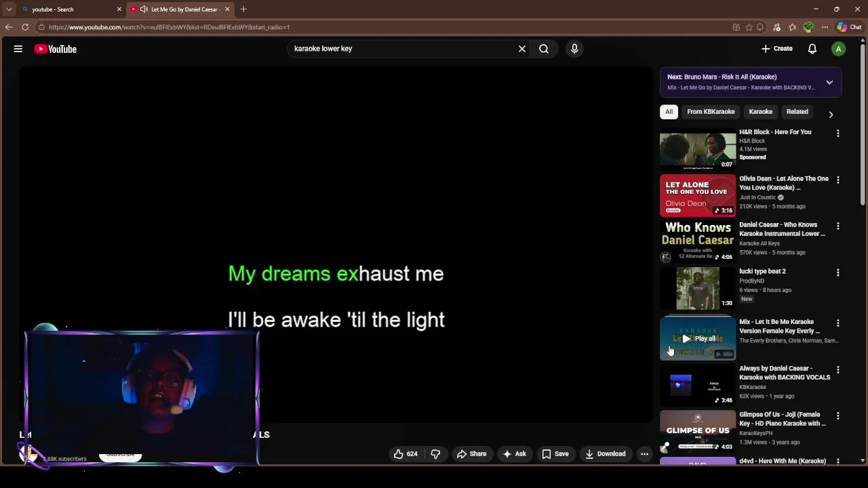Open options for Let It Be Me mix

pos(838,323)
